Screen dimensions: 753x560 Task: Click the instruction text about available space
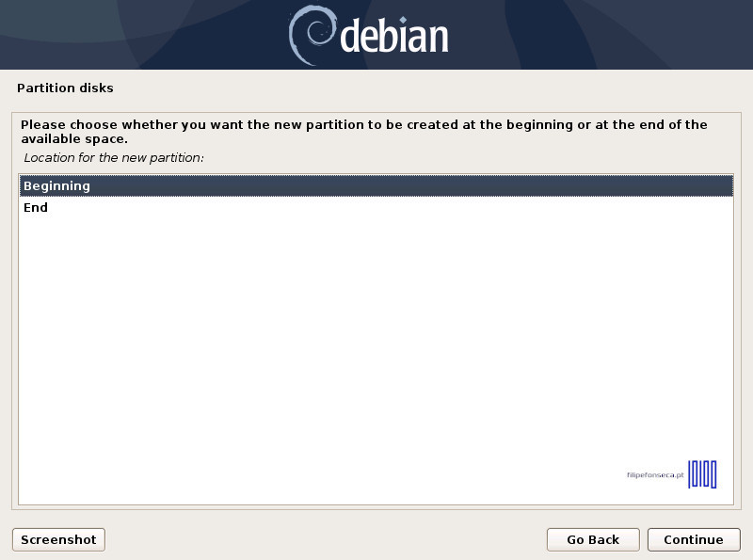(x=363, y=132)
